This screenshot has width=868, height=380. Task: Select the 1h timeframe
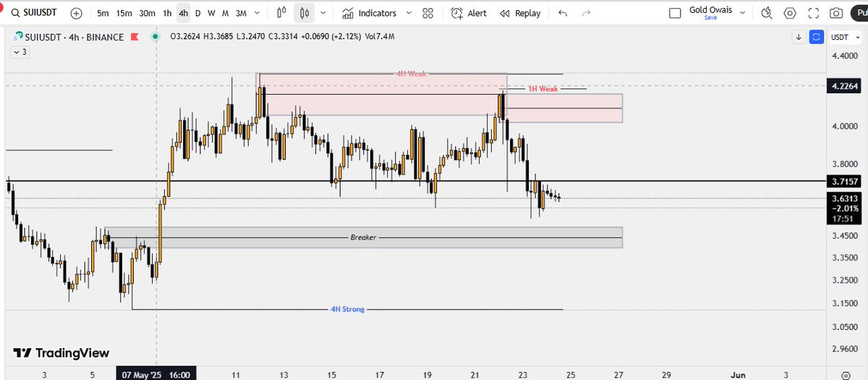167,13
